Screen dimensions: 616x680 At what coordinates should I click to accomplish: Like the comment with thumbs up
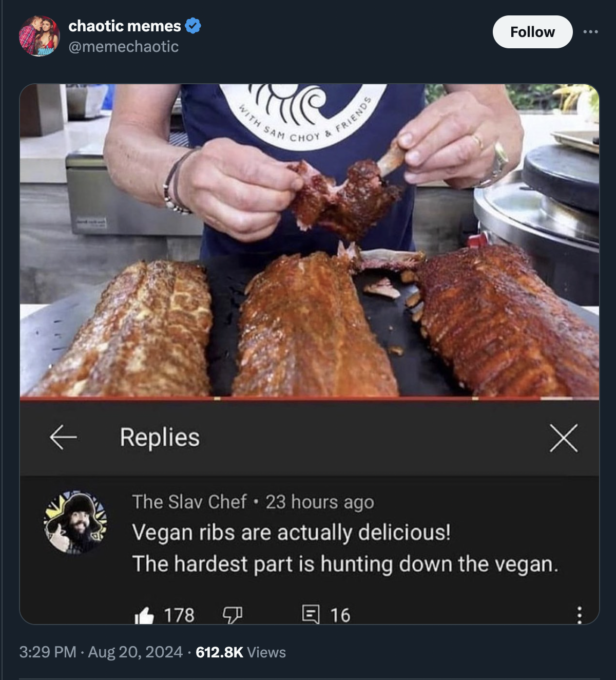point(144,615)
